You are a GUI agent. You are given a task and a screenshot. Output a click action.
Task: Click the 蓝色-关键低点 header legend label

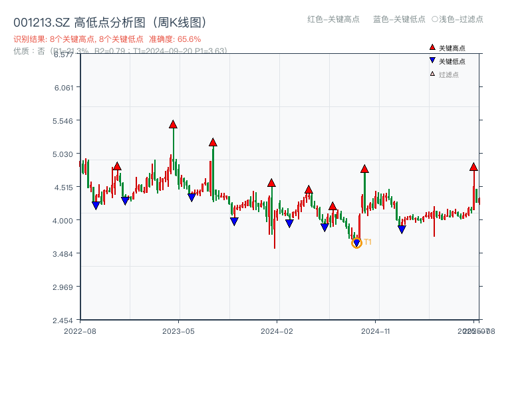click(x=399, y=19)
